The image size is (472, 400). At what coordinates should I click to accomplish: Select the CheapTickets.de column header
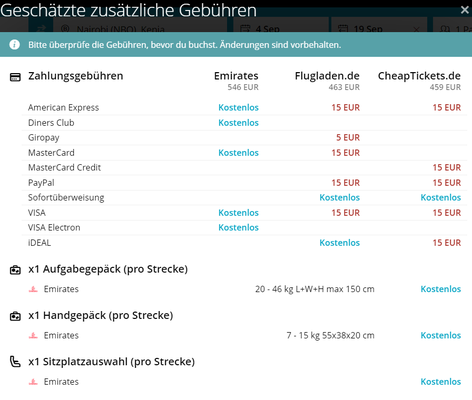[419, 76]
